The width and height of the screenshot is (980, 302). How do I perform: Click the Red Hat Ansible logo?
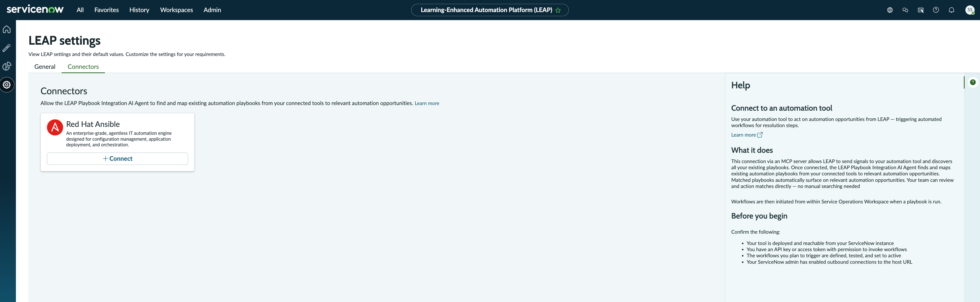(x=55, y=127)
